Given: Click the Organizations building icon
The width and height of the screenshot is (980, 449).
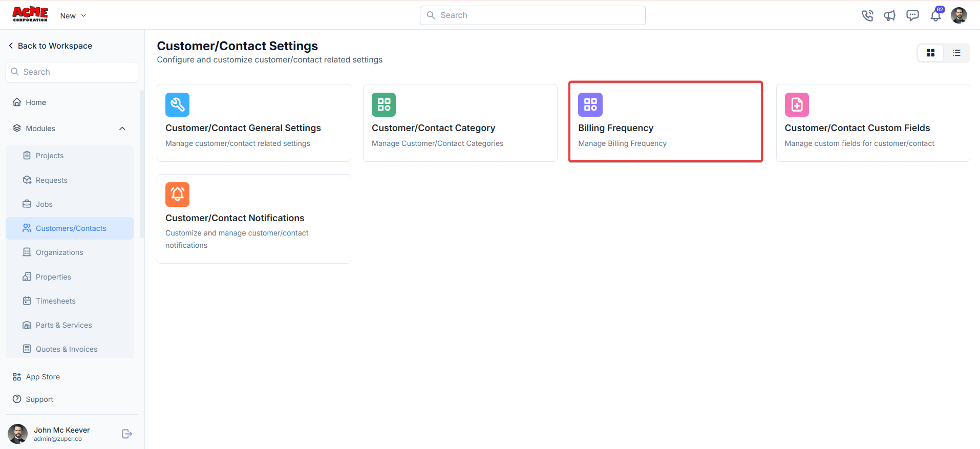Looking at the screenshot, I should pos(27,252).
